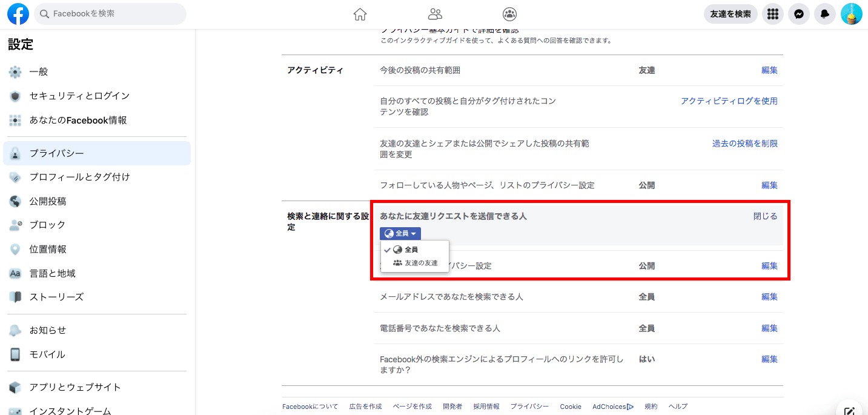Screen dimensions: 868x415
Task: Open ヘルプ footer link
Action: 678,407
